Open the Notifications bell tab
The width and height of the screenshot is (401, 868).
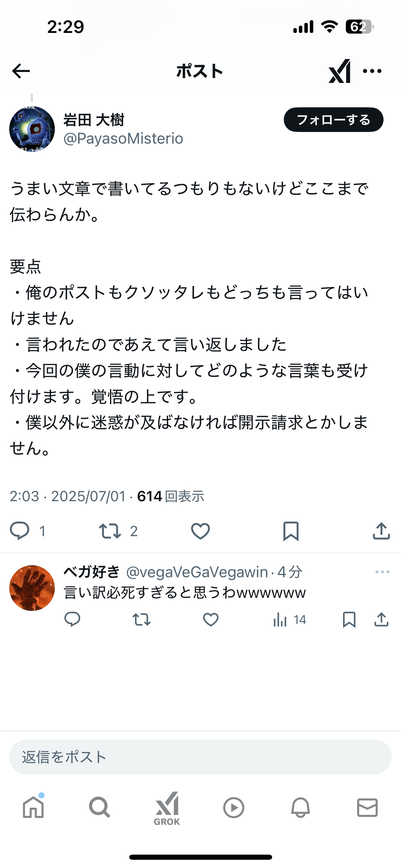tap(301, 807)
